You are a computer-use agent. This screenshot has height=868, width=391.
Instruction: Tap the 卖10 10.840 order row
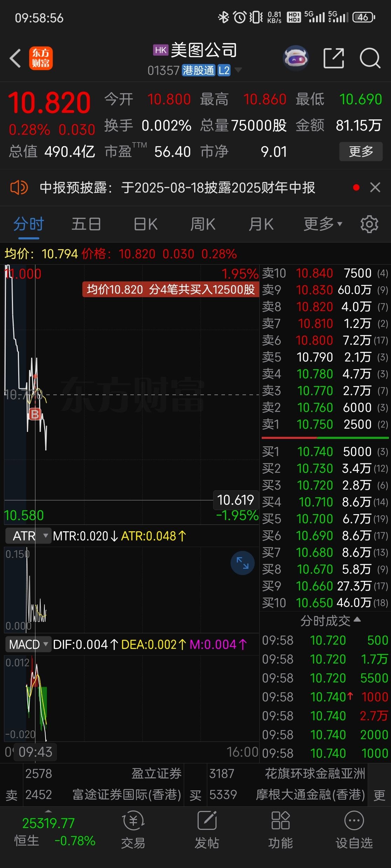(325, 273)
